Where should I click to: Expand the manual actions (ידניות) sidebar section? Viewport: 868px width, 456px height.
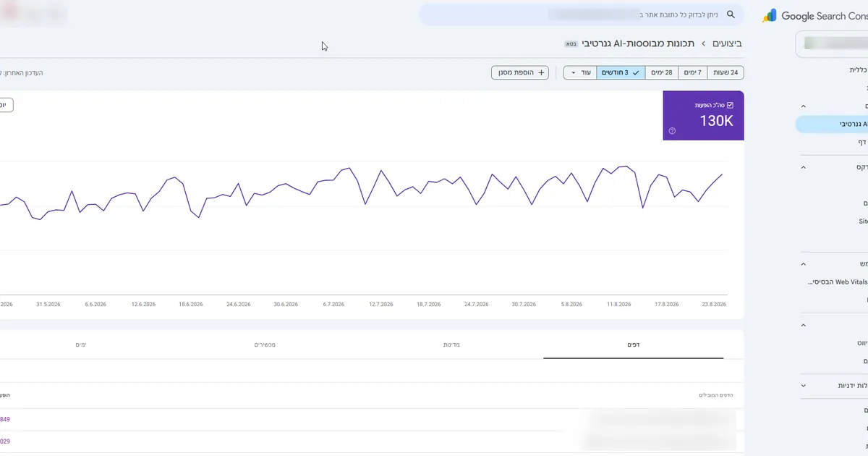point(803,386)
